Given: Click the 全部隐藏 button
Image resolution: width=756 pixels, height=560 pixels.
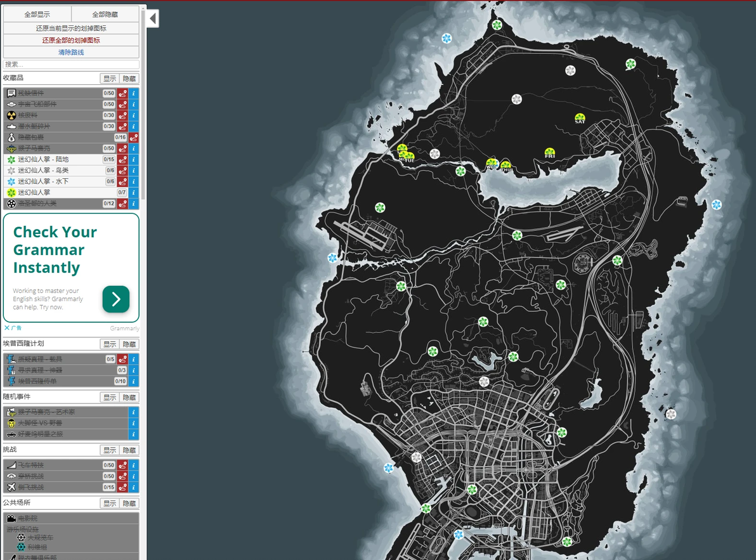Looking at the screenshot, I should [105, 15].
